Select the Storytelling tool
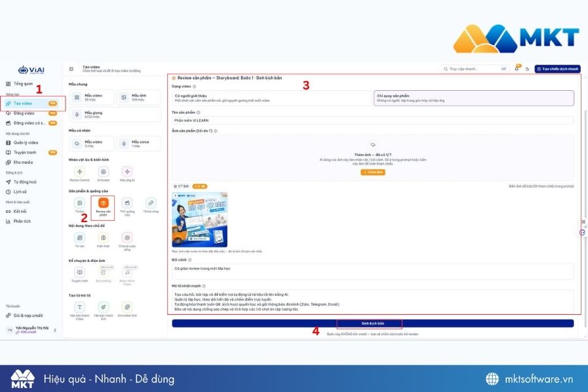The width and height of the screenshot is (588, 392). coord(103,274)
